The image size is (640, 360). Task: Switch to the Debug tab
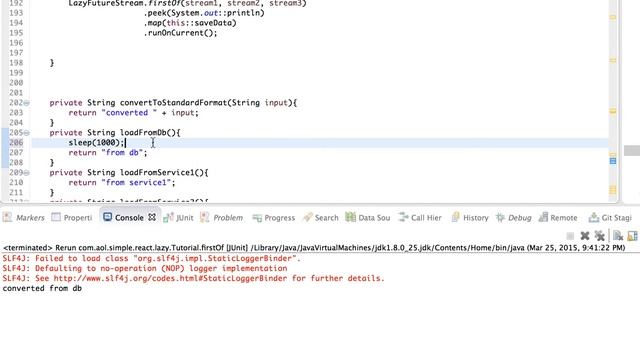coord(513,218)
